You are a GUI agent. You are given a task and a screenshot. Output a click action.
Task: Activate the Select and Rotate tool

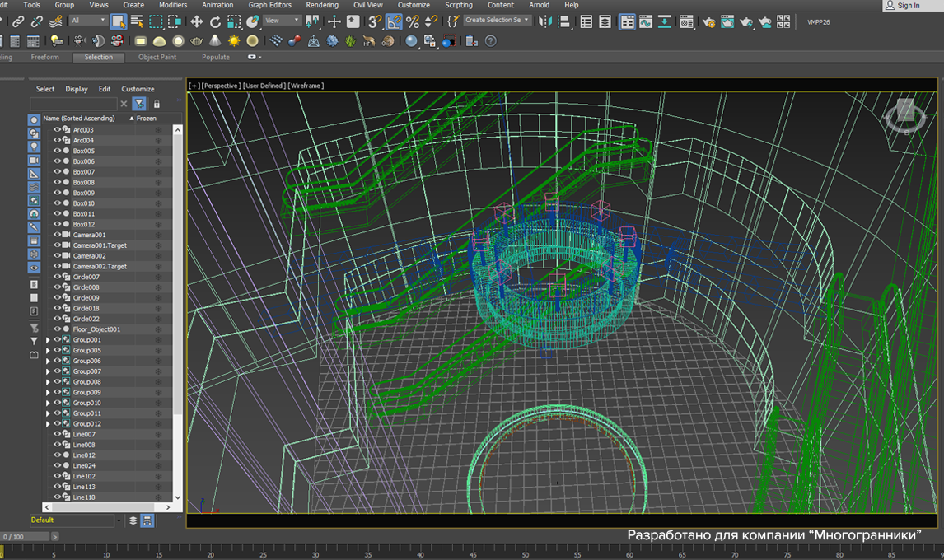click(215, 22)
